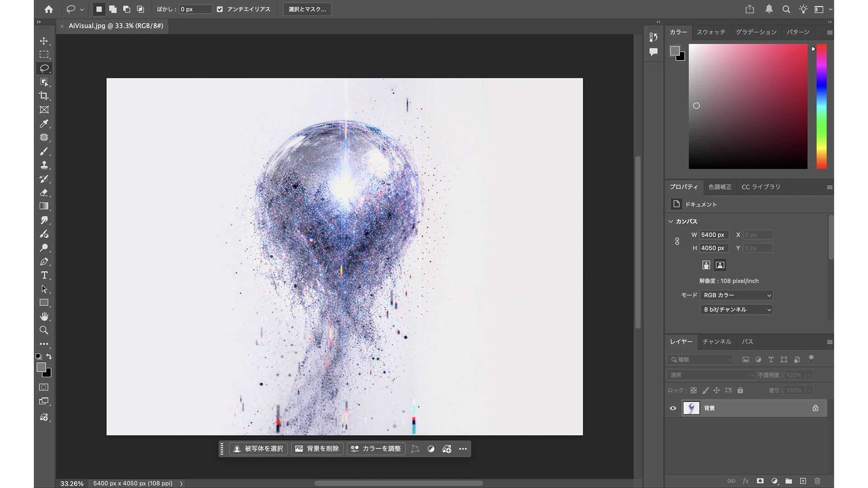Viewport: 868px width, 488px height.
Task: Select the Pen tool
Action: coord(44,262)
